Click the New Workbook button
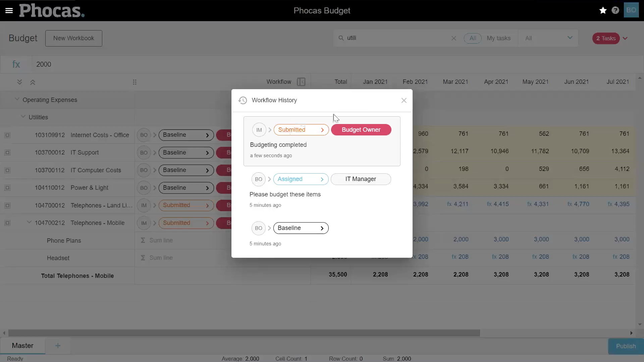Image resolution: width=644 pixels, height=362 pixels. (73, 38)
